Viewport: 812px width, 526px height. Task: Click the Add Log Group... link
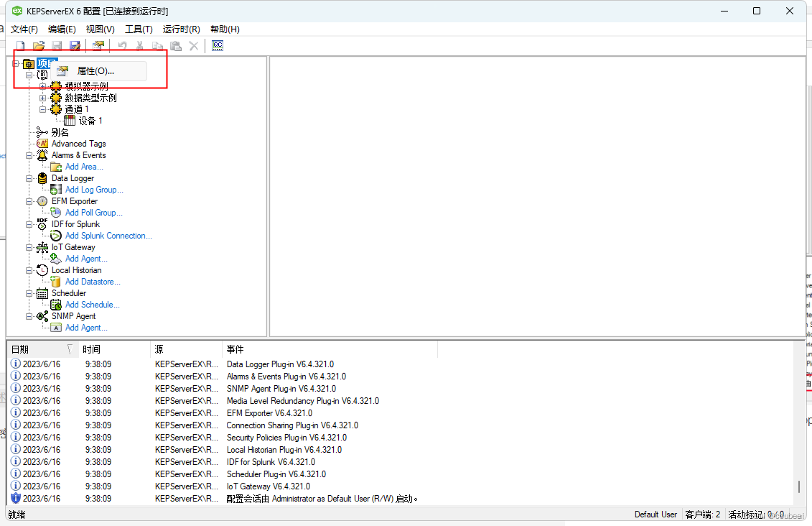pos(94,190)
